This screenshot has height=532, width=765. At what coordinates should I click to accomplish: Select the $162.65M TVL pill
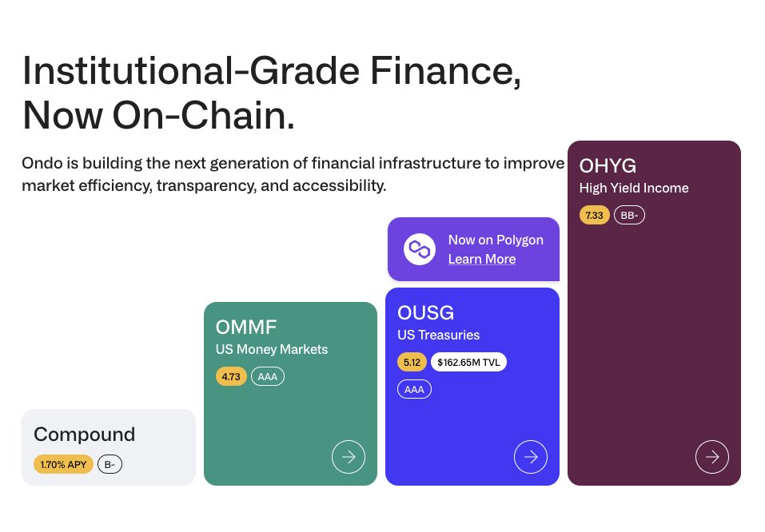coord(468,362)
